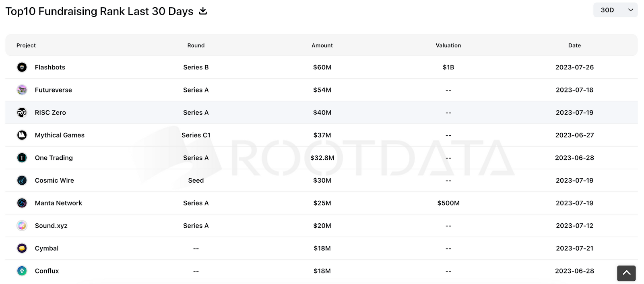Open the Flashbots project link
The height and width of the screenshot is (284, 644).
point(50,67)
